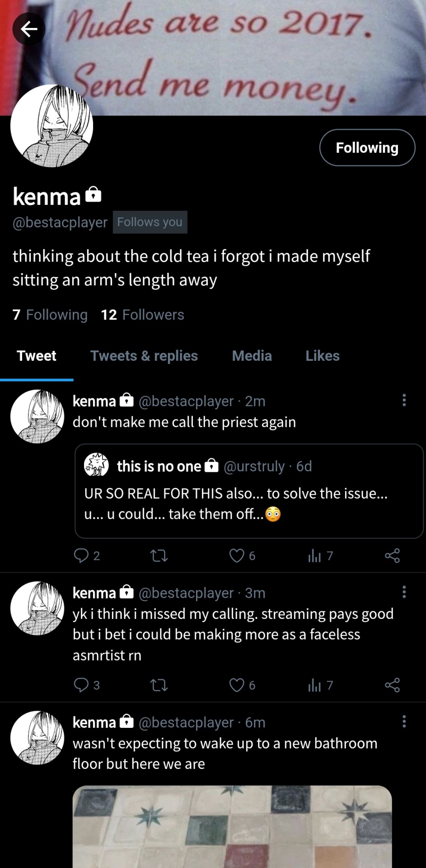The height and width of the screenshot is (868, 426).
Task: Share the faceless asmrtist tweet
Action: (x=392, y=685)
